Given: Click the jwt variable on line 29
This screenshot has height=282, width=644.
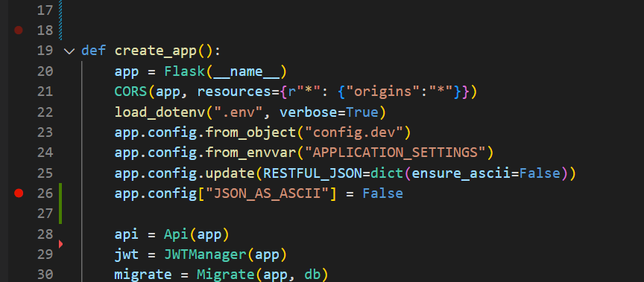Looking at the screenshot, I should [x=127, y=254].
